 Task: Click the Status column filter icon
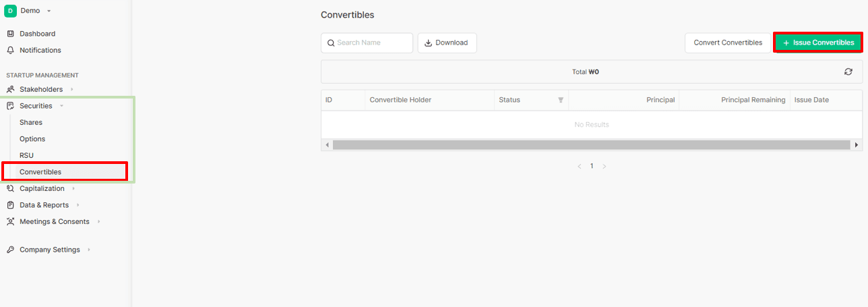tap(560, 100)
